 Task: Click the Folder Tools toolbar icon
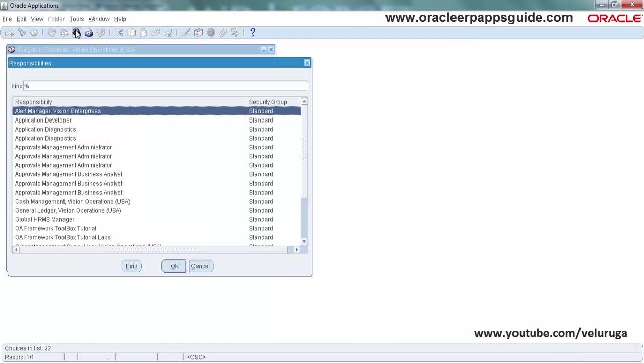click(235, 33)
